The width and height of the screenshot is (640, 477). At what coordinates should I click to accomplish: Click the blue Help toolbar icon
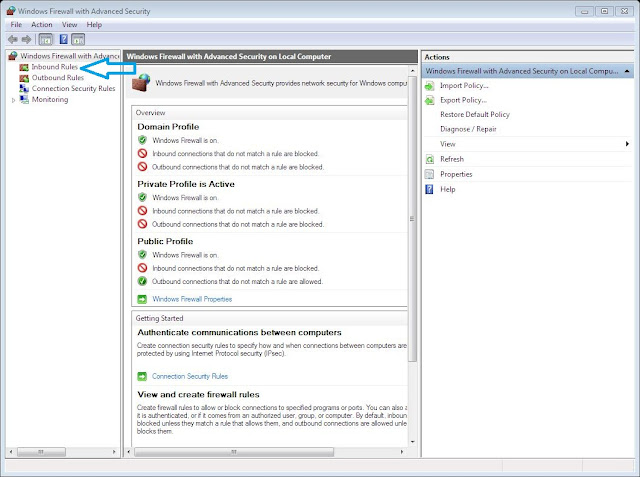pos(64,40)
